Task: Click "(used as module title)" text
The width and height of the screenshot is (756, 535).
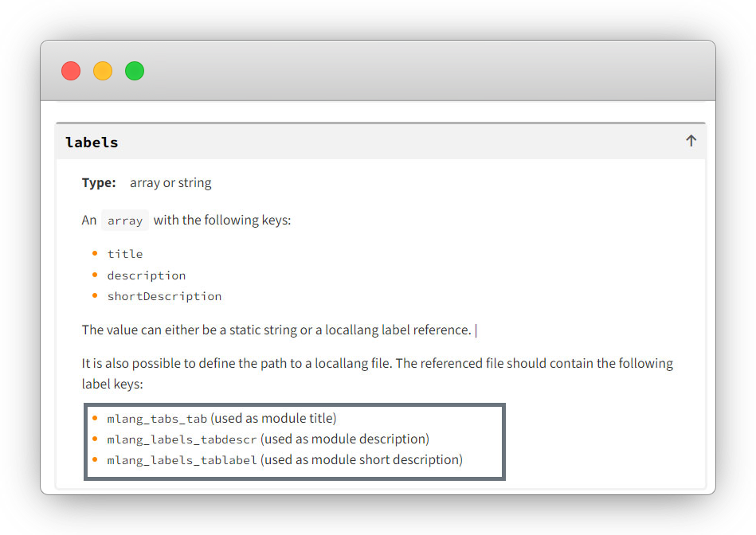Action: pos(273,418)
